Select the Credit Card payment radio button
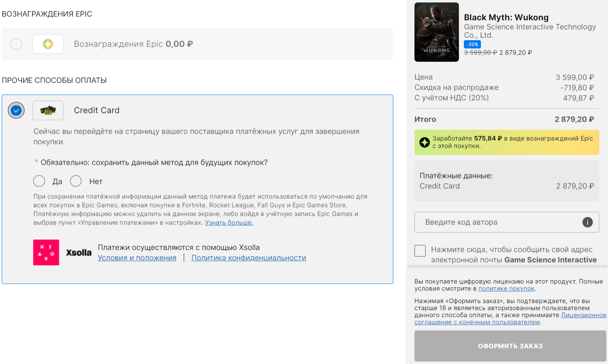The width and height of the screenshot is (608, 364). (x=16, y=110)
